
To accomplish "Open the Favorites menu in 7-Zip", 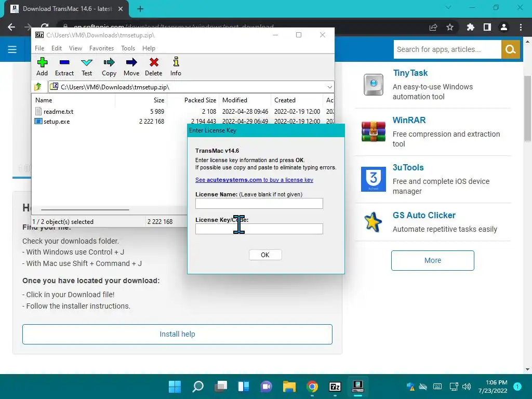I will (x=101, y=48).
